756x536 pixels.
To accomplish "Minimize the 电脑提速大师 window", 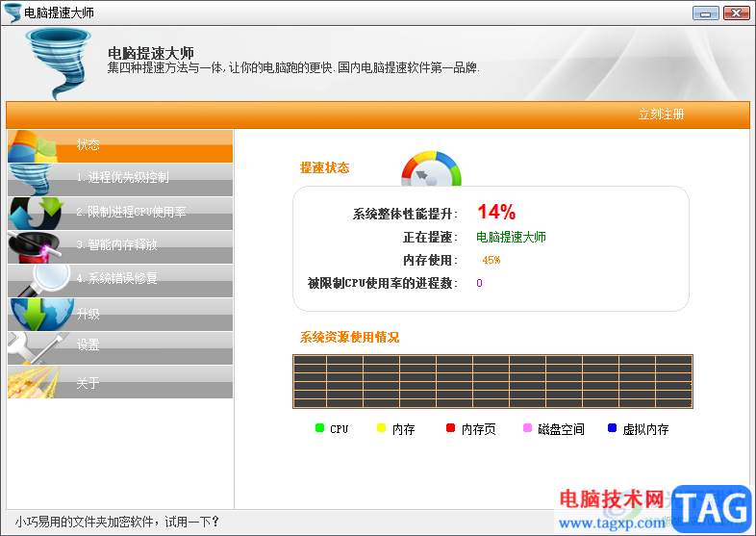I will 706,13.
